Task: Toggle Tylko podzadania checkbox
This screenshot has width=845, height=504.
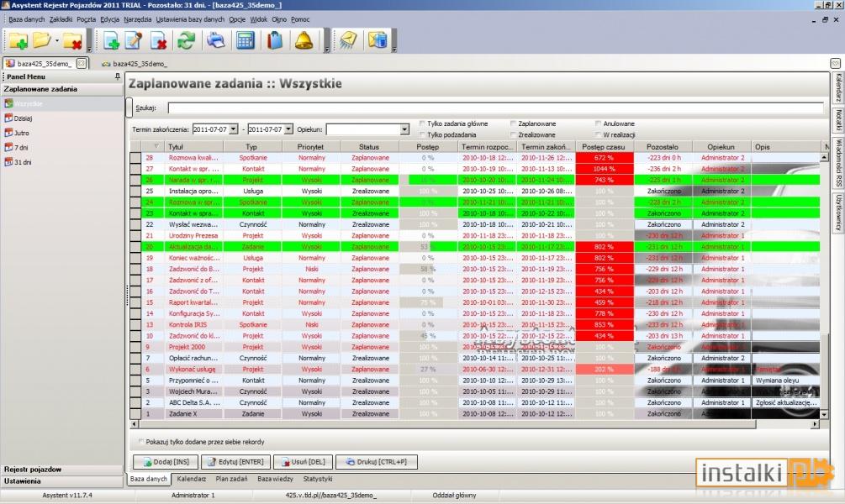Action: 422,135
